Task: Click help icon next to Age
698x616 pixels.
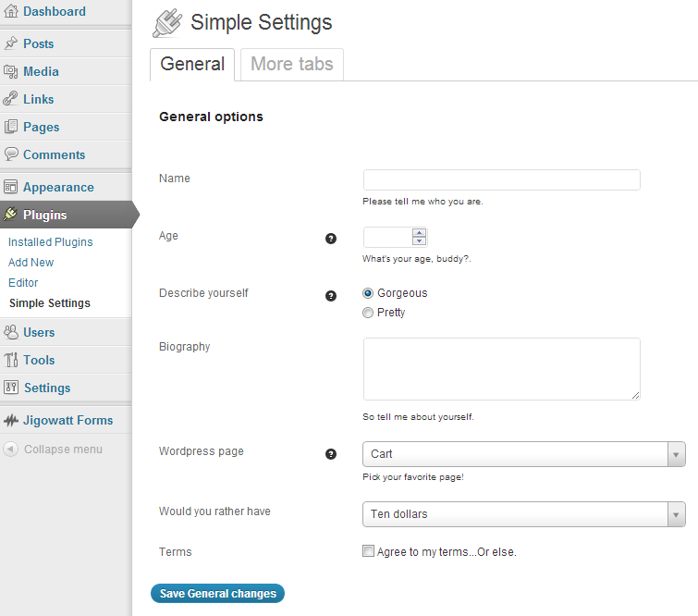Action: [331, 239]
